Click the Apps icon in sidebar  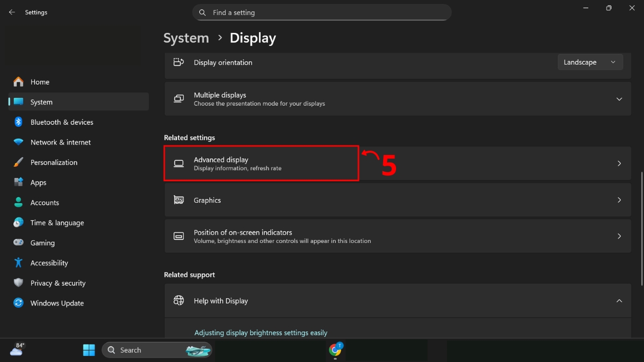point(19,182)
